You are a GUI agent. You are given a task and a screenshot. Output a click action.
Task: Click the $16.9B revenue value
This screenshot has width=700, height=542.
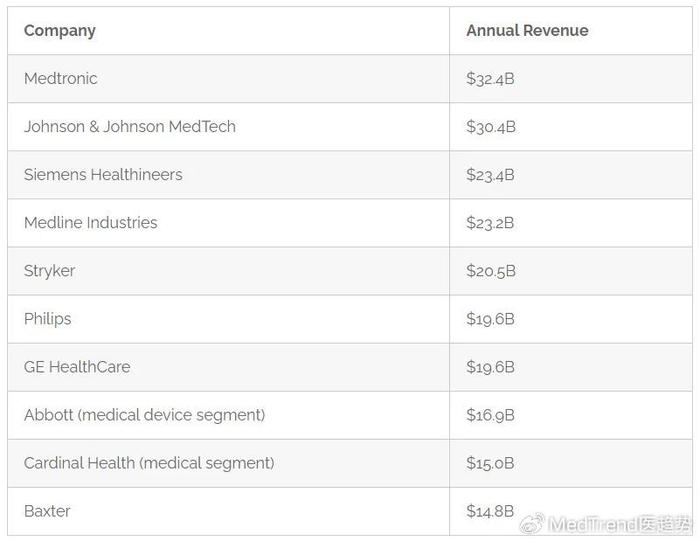click(490, 414)
